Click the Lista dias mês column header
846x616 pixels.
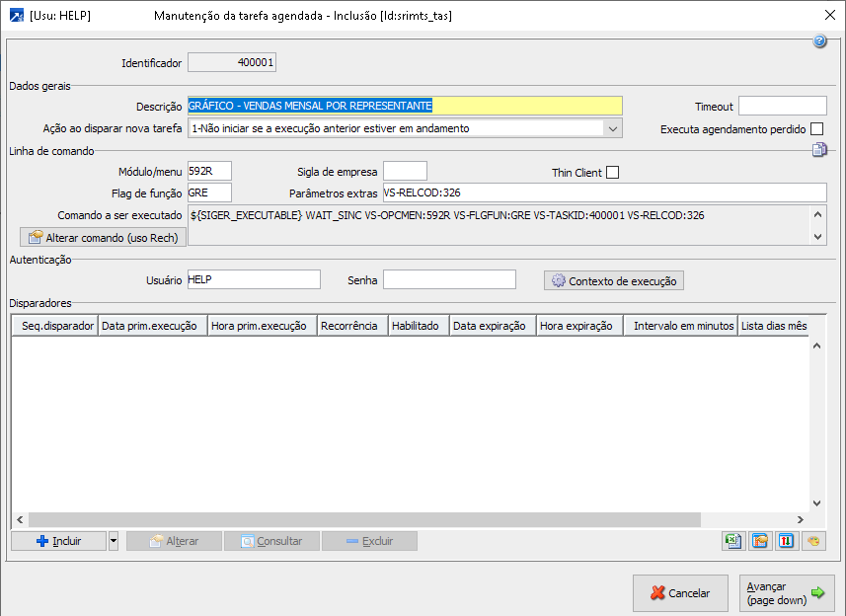[774, 326]
